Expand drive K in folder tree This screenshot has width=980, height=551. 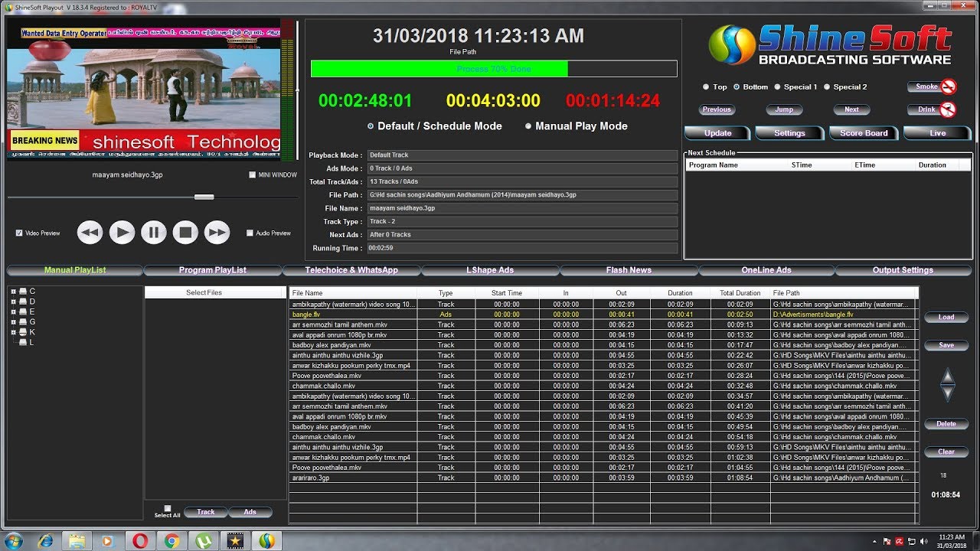tap(13, 332)
